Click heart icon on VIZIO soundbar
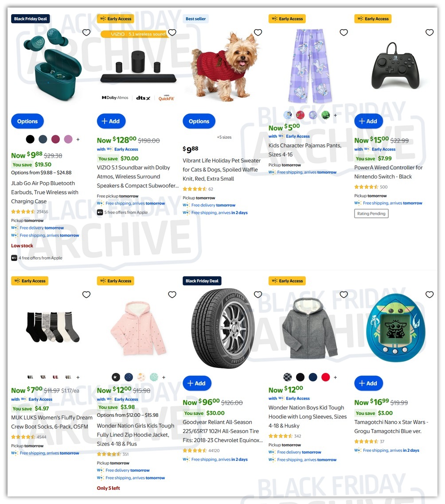Viewport: 445px width, 504px height. click(x=172, y=32)
